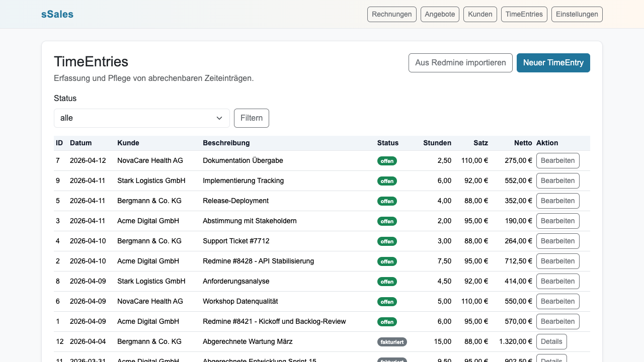Open the Einstellungen page
This screenshot has width=644, height=362.
(577, 14)
